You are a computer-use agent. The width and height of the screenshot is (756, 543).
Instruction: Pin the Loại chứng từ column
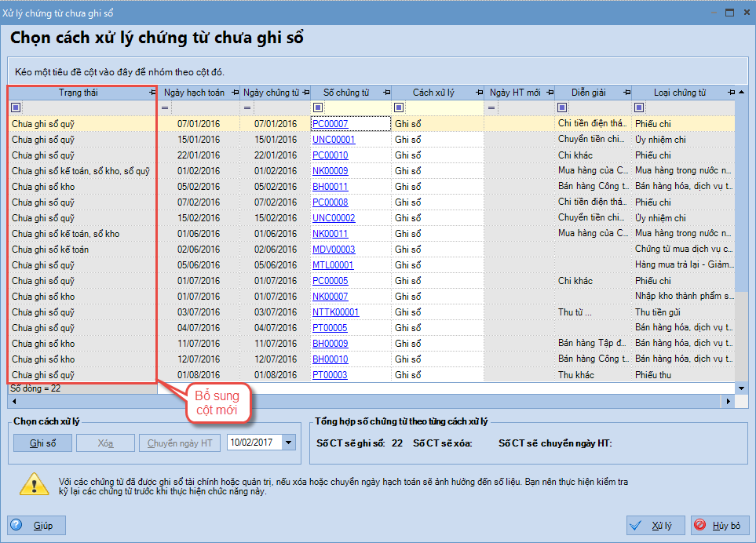[x=732, y=93]
